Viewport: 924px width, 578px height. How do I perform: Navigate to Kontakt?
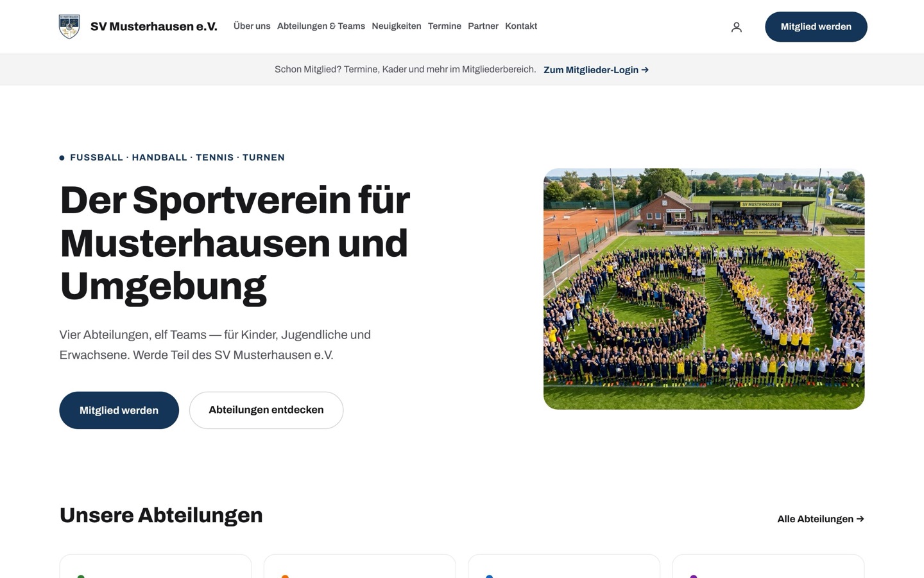tap(521, 26)
